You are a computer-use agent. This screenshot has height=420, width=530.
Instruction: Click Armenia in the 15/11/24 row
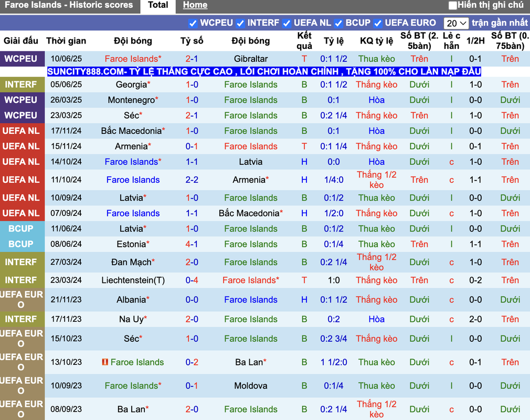coord(133,146)
